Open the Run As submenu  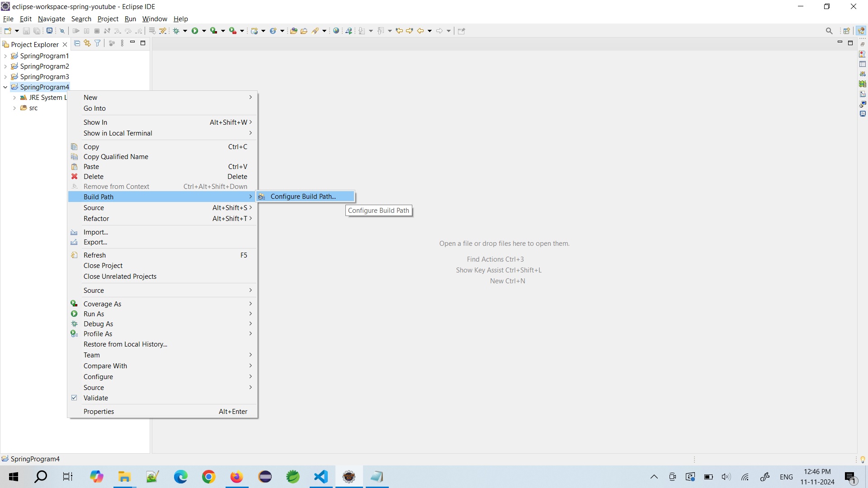tap(163, 314)
